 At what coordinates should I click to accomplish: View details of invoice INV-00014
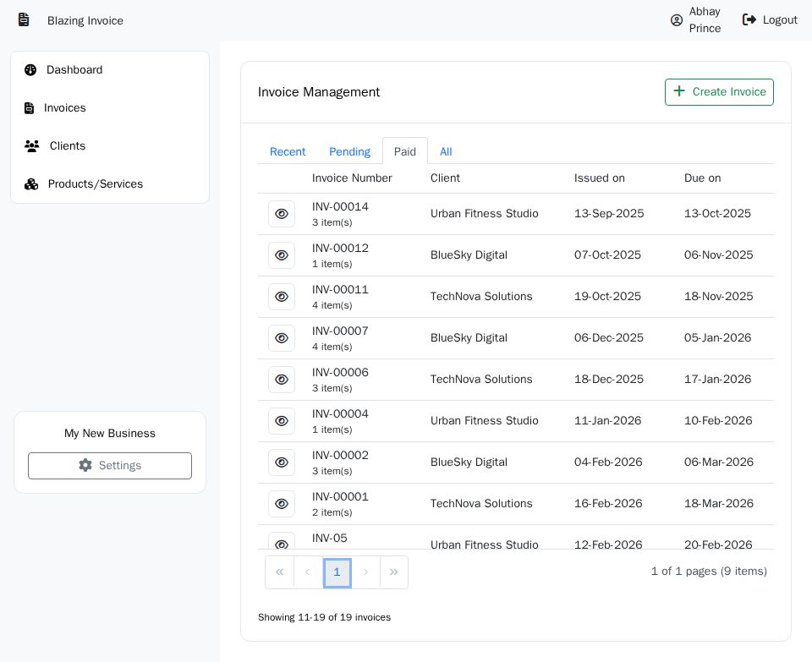pos(282,214)
